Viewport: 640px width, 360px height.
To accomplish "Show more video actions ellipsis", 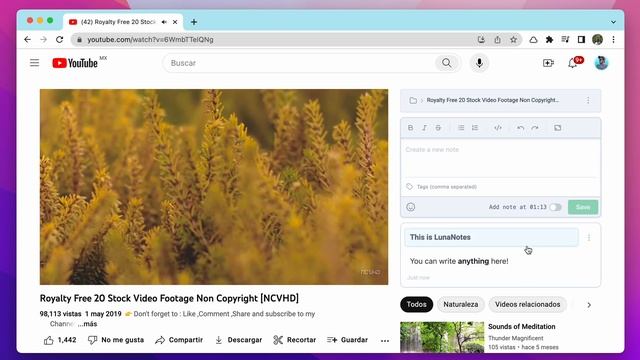I will (x=385, y=340).
